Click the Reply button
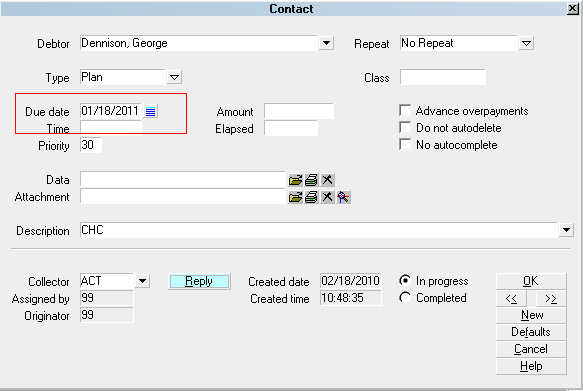Image resolution: width=583 pixels, height=391 pixels. (199, 281)
